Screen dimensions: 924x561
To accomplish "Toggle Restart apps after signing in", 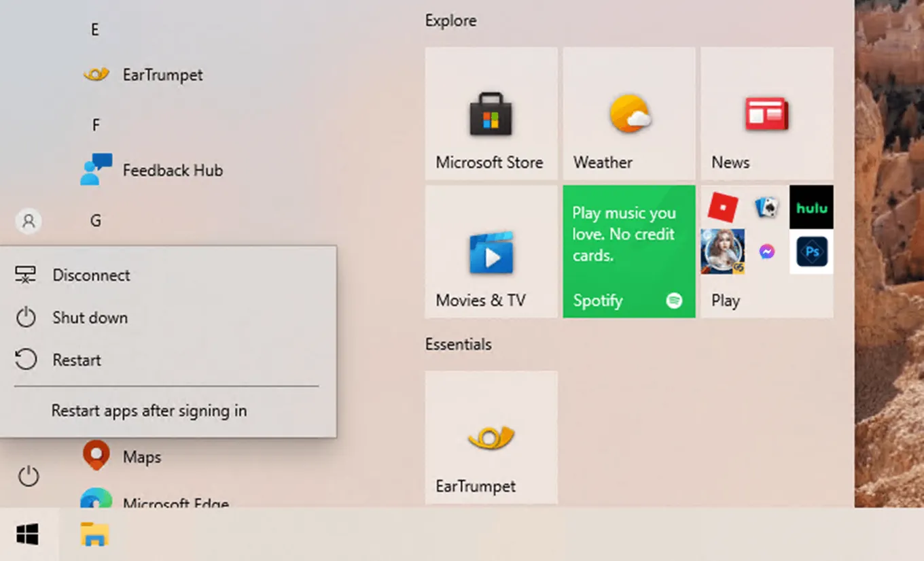I will click(168, 411).
